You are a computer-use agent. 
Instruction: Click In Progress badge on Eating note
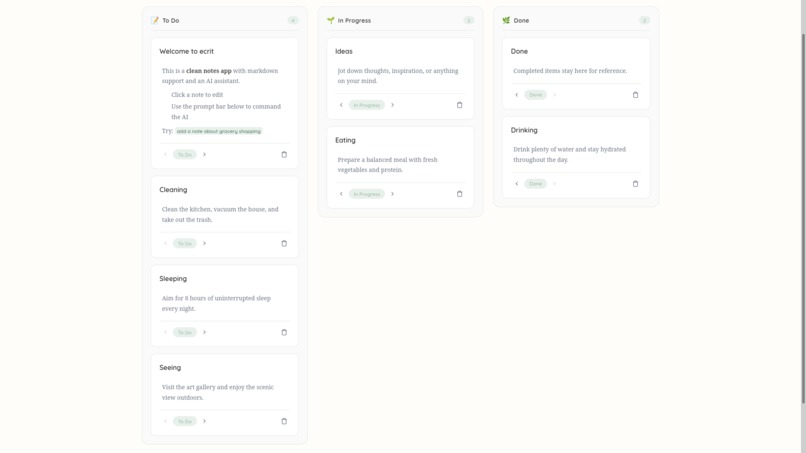click(367, 194)
